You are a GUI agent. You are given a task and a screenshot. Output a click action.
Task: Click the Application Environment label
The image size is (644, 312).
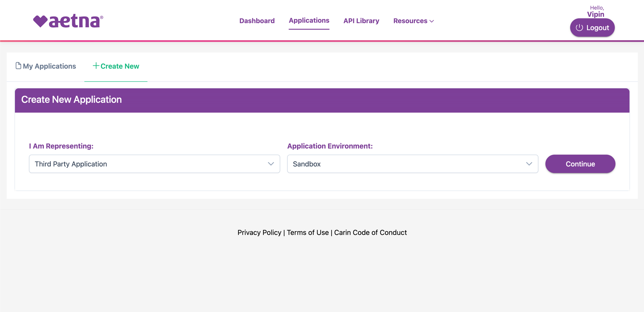click(330, 146)
